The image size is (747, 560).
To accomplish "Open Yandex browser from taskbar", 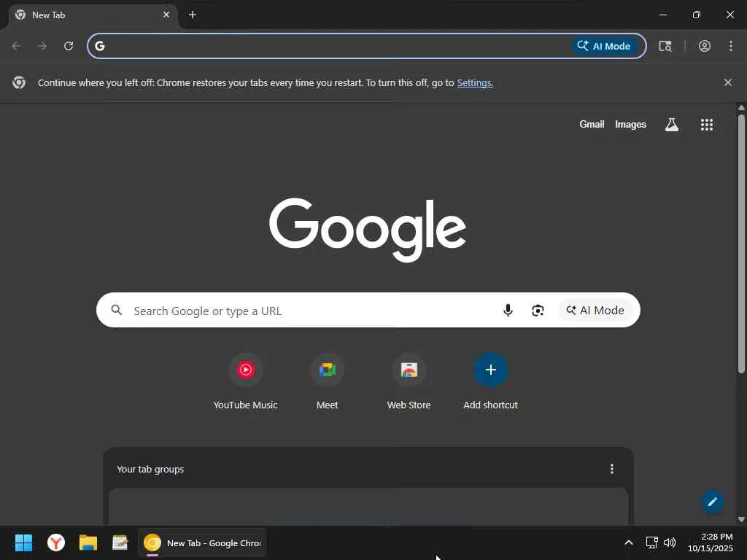I will coord(56,542).
